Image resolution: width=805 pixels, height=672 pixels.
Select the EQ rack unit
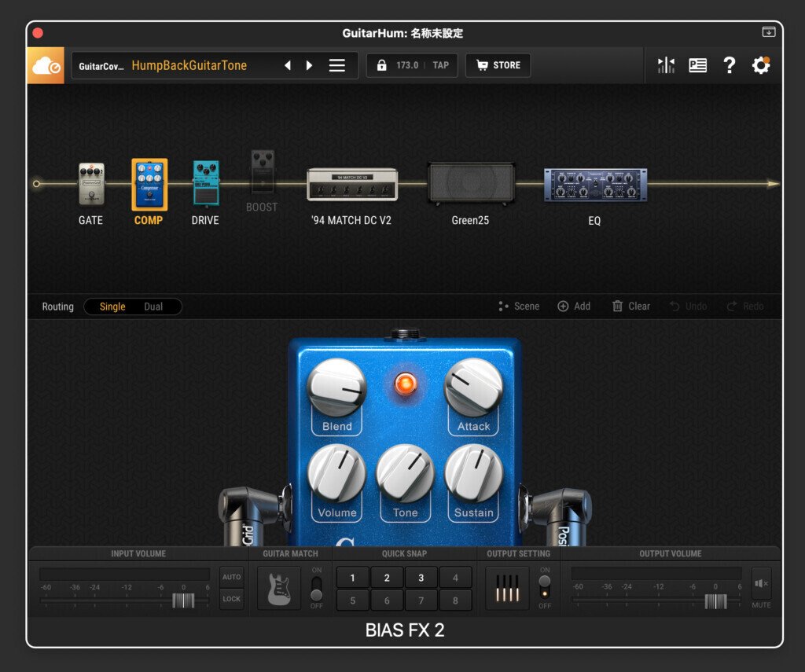click(x=596, y=185)
